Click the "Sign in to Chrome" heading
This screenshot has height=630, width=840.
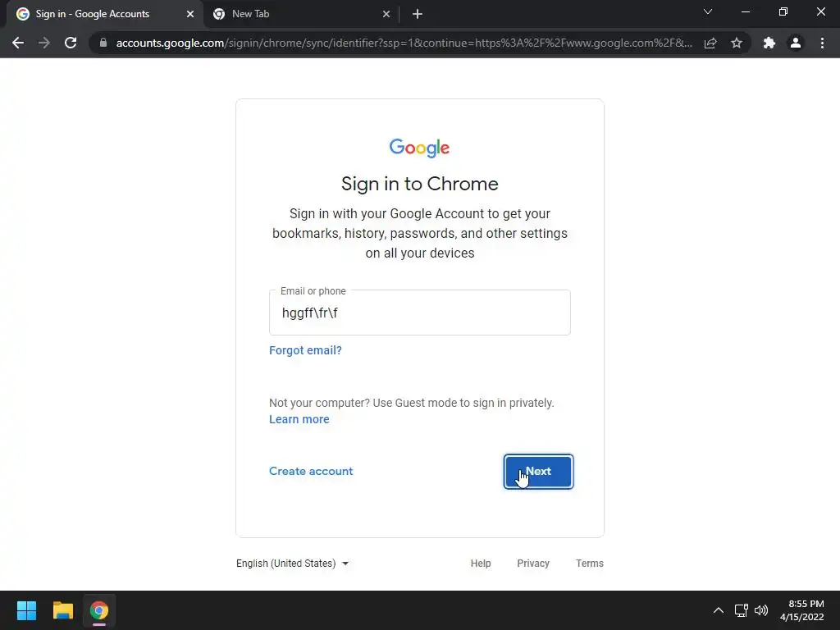[419, 184]
